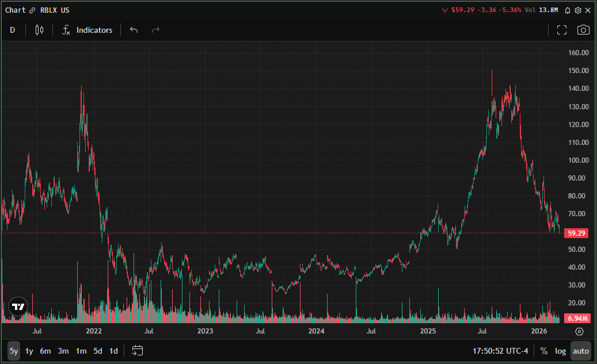Switch to the 6m range

point(45,351)
